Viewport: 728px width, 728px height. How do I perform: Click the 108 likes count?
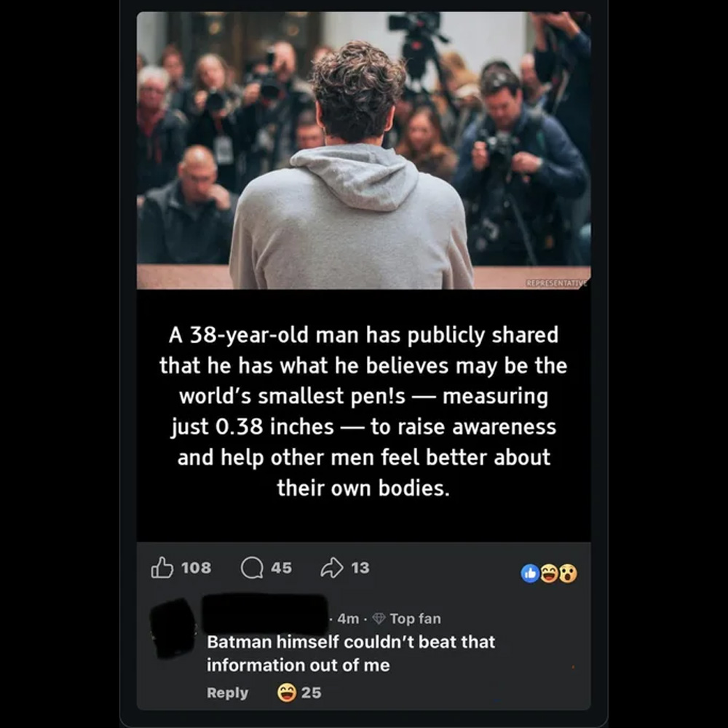coord(196,567)
